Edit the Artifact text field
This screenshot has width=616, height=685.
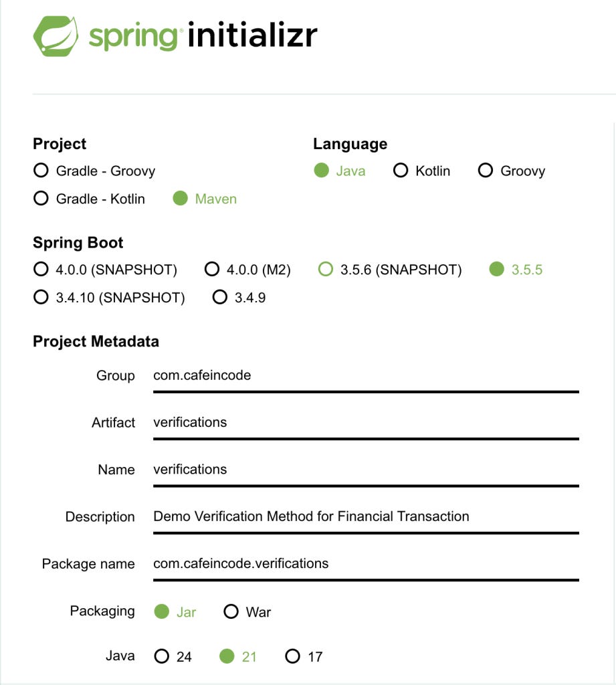(366, 427)
